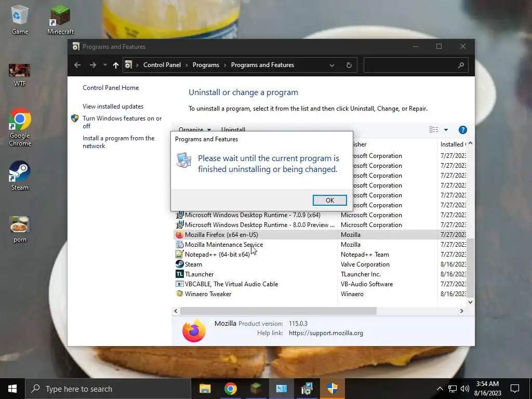Click Programs and Features breadcrumb
Screen dimensions: 532x399
(x=262, y=65)
